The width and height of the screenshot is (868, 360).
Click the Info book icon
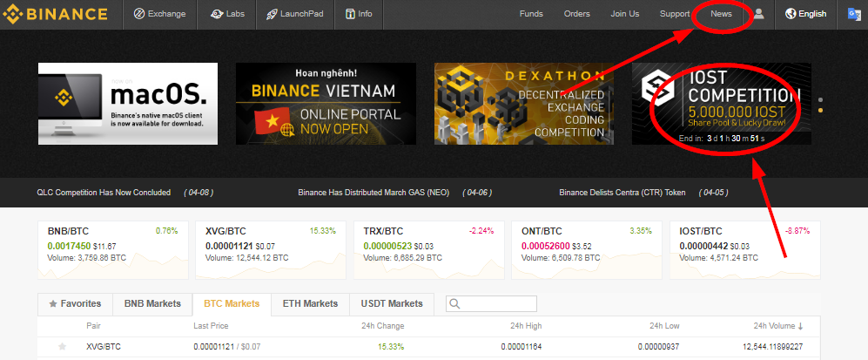350,14
